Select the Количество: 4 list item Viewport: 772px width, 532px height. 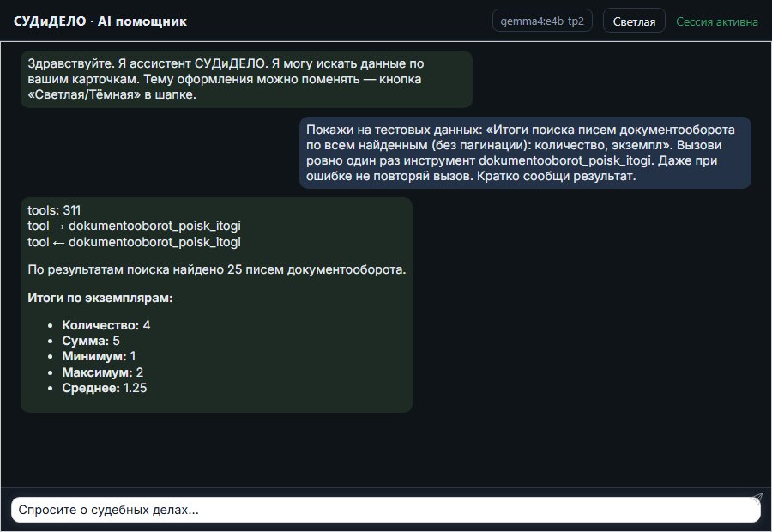click(106, 325)
